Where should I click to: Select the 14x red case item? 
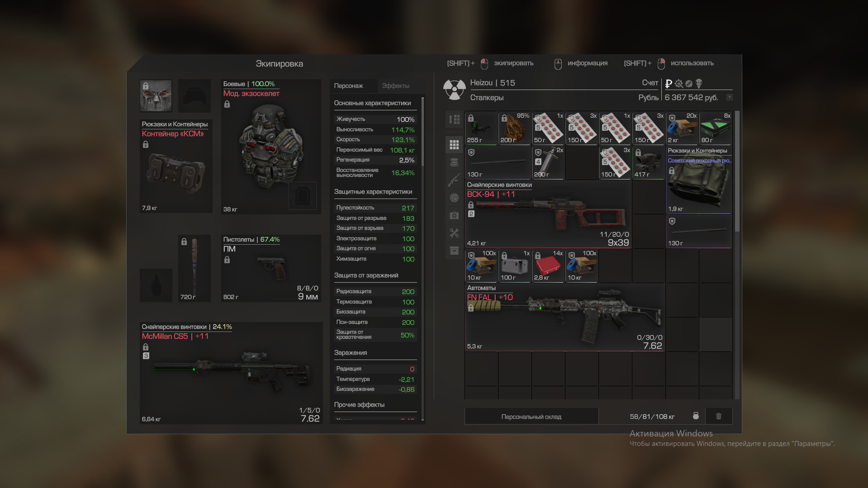pyautogui.click(x=548, y=266)
